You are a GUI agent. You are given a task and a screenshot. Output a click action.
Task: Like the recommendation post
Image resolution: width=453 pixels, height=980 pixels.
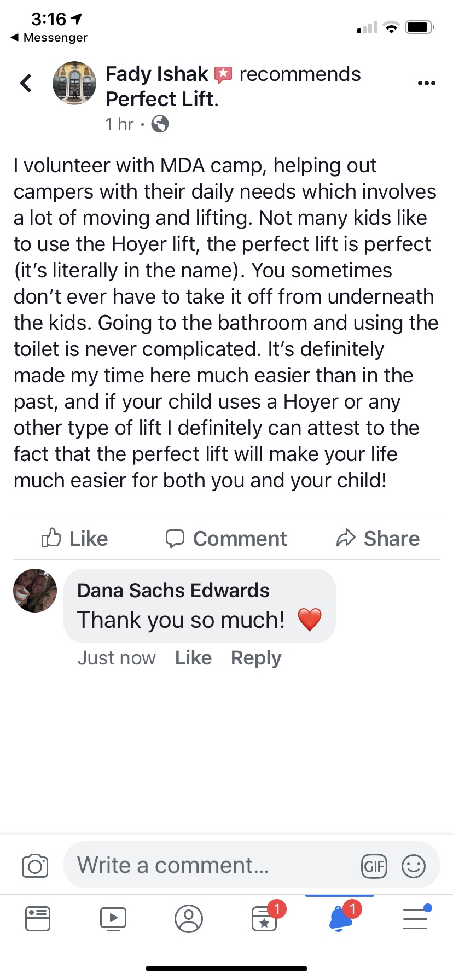point(75,539)
